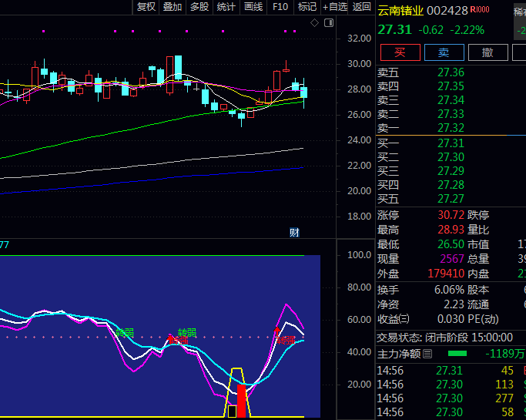Click the red upward arrow signal in indicator
Viewport: 526px width, 420px height.
[x=277, y=333]
